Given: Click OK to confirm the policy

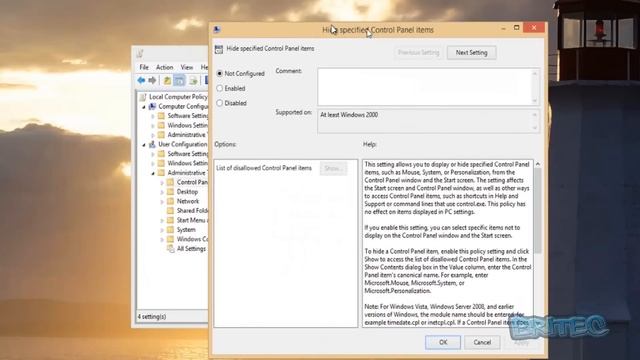Looking at the screenshot, I should 443,342.
